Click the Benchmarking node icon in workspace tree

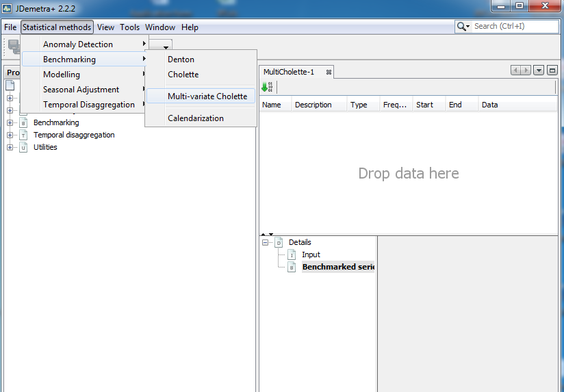click(23, 122)
